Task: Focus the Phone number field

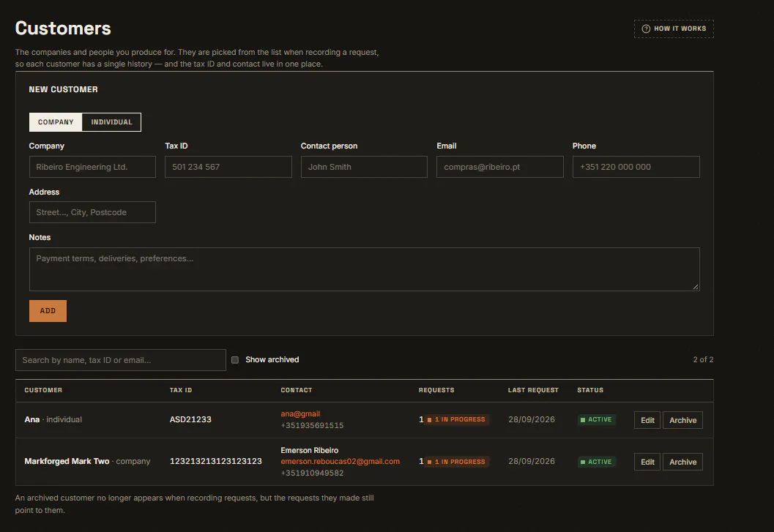Action: click(636, 167)
